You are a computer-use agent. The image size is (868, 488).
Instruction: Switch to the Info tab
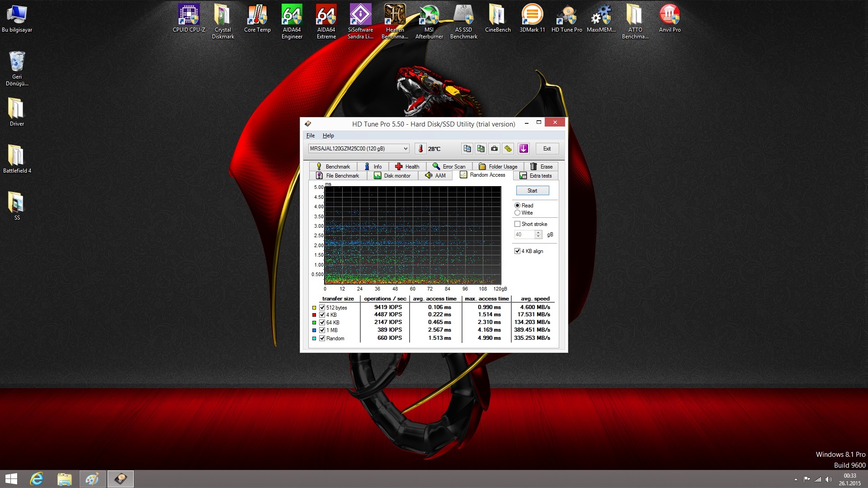(373, 167)
